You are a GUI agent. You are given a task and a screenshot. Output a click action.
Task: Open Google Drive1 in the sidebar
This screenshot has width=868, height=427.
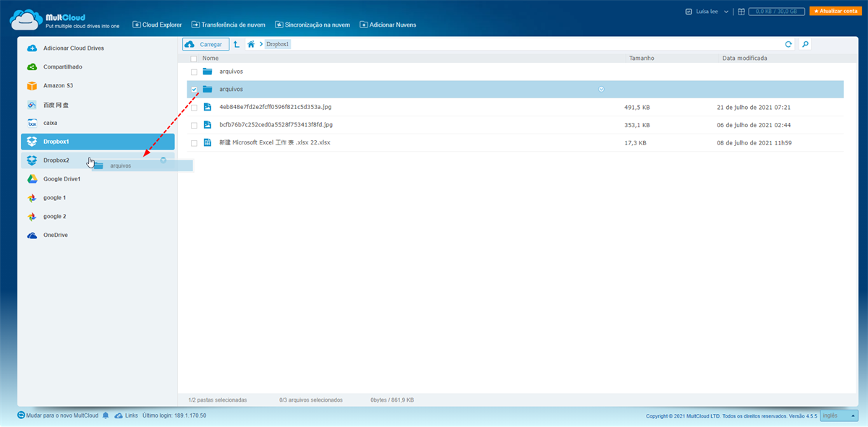(x=61, y=178)
